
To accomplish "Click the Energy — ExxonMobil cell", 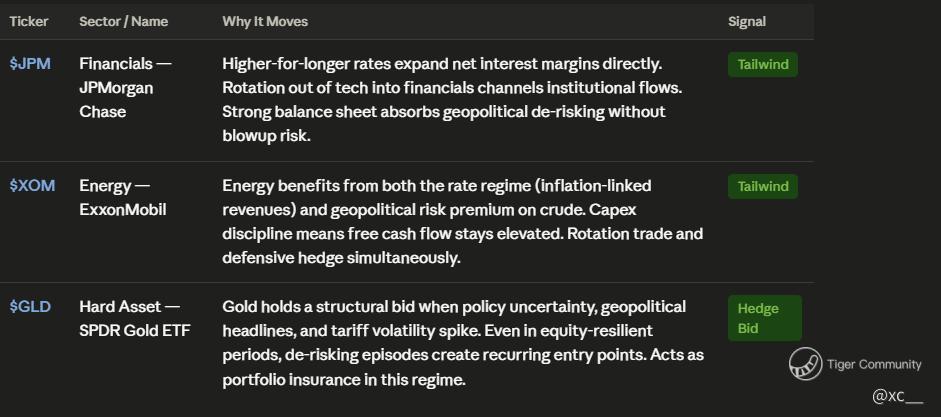I will (x=123, y=197).
